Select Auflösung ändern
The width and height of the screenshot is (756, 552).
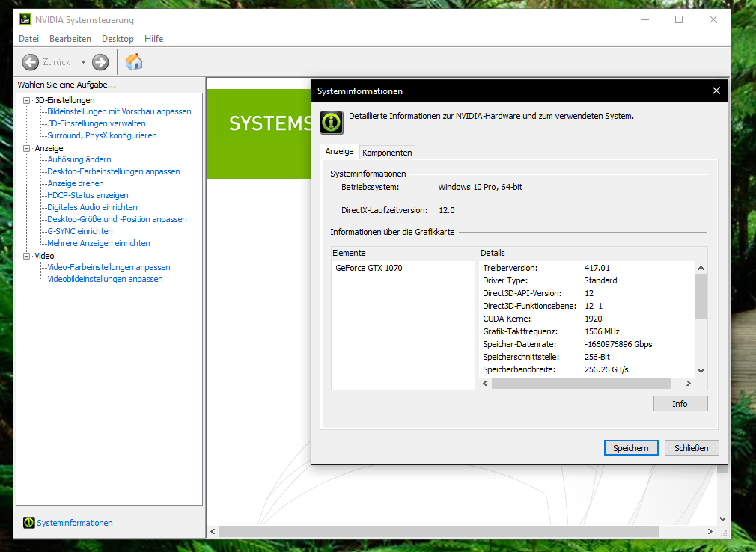click(79, 159)
